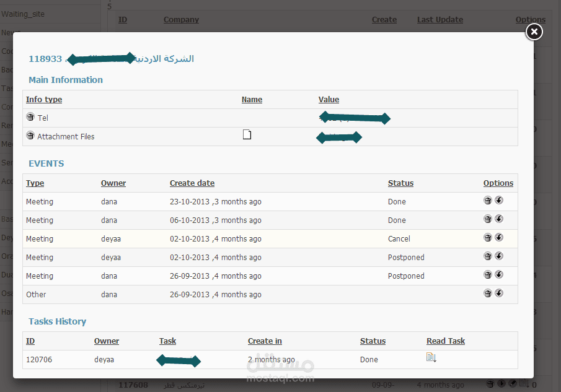Open Waiting_site in background sidebar

23,14
